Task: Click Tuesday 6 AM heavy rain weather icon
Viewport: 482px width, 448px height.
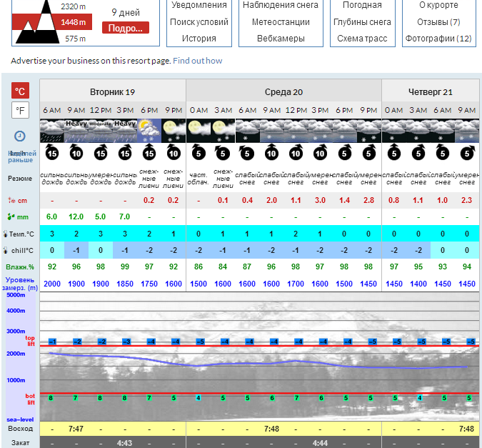Action: pos(52,131)
